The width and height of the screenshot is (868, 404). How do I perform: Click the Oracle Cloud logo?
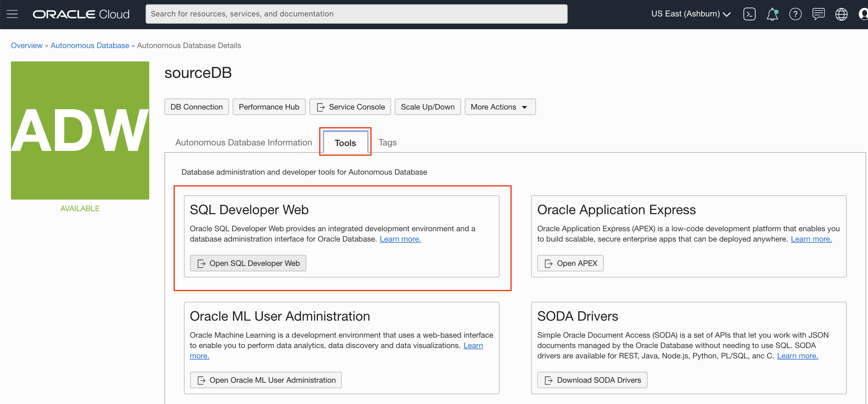(x=81, y=14)
